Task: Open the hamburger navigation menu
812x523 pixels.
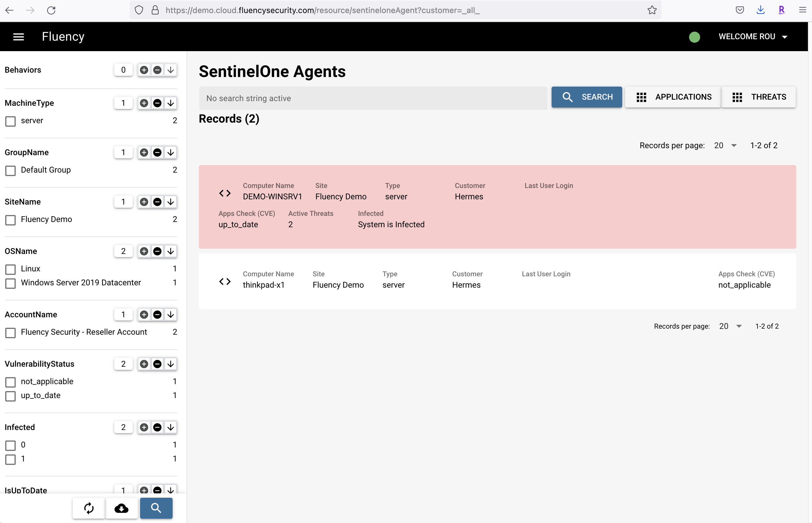Action: click(x=18, y=37)
